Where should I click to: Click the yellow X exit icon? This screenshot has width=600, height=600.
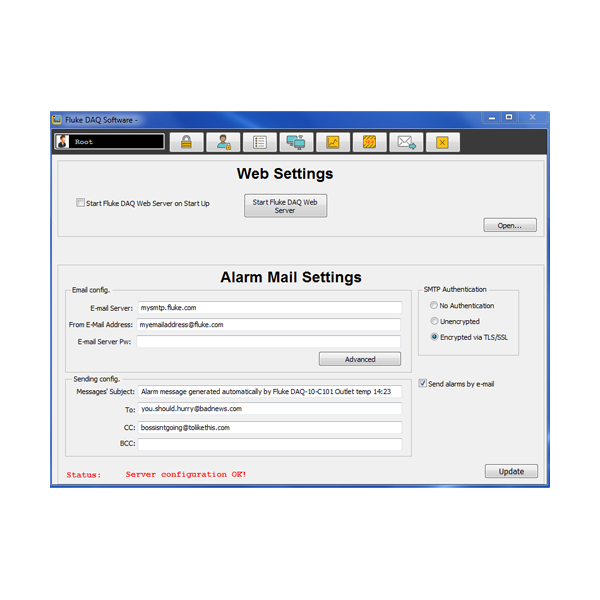point(442,142)
